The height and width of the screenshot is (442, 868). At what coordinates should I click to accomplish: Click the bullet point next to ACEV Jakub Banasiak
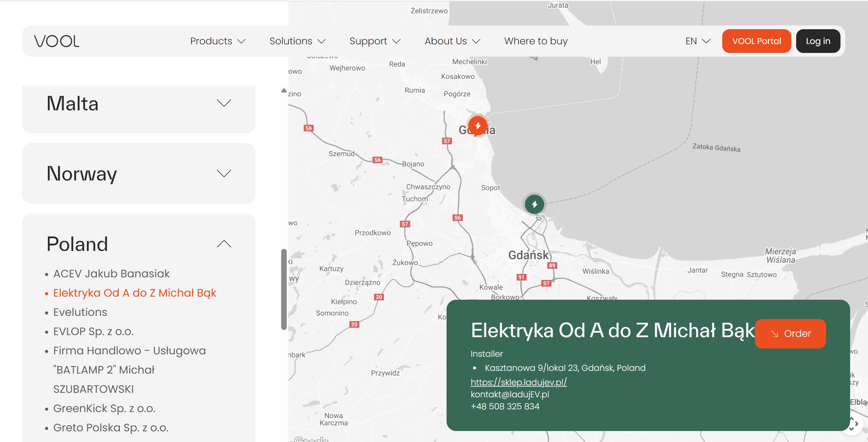point(46,274)
